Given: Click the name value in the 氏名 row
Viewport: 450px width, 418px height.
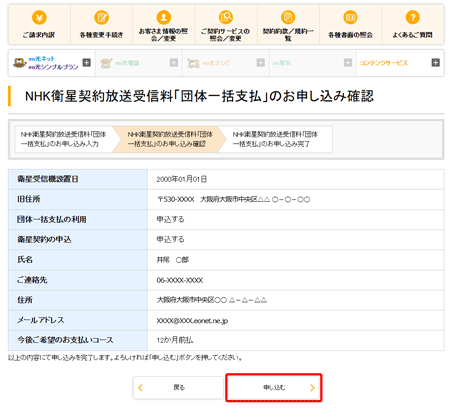Looking at the screenshot, I should [x=173, y=260].
